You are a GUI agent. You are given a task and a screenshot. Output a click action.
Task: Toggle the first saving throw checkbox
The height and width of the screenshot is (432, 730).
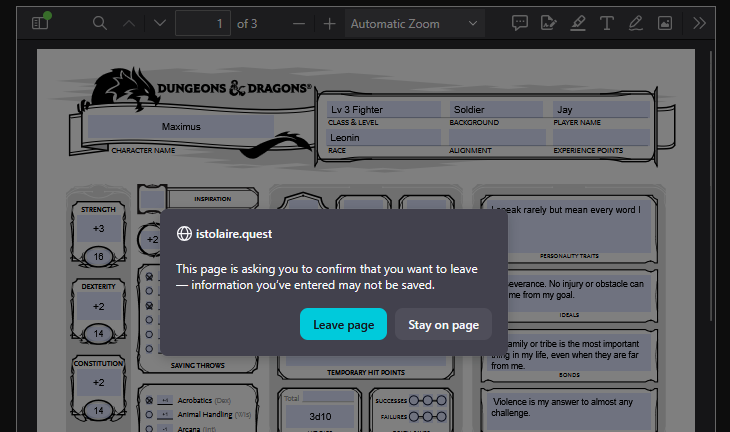(149, 277)
